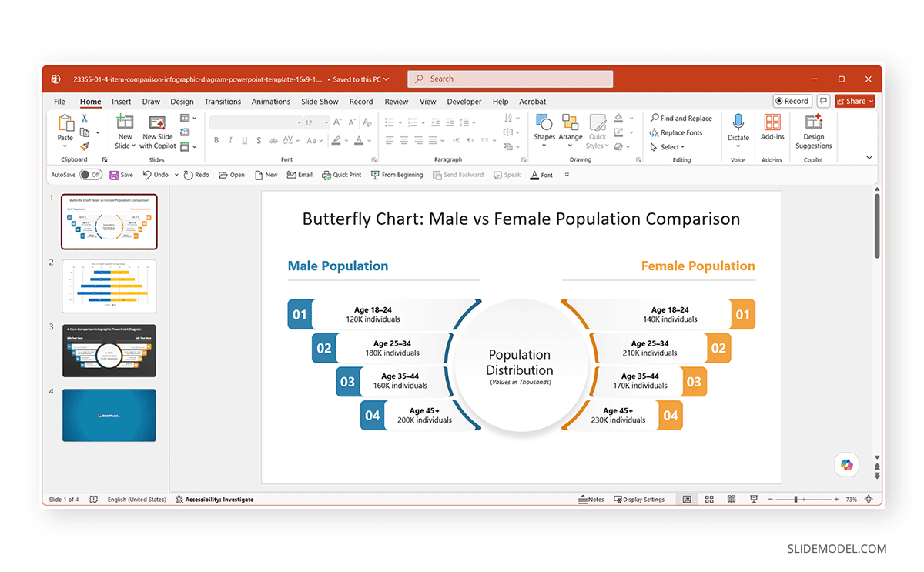Click the Reset slide icon
The image size is (924, 572).
(x=185, y=132)
